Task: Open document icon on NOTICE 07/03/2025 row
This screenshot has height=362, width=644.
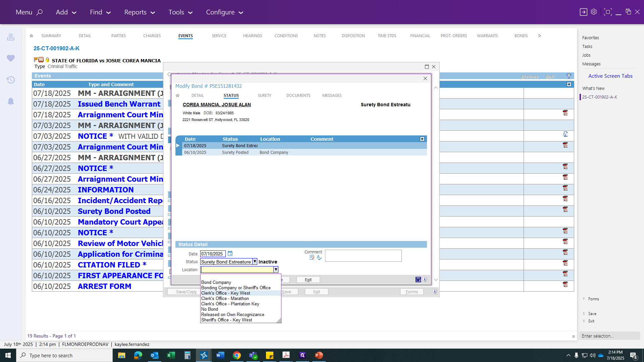Action: coord(565,134)
